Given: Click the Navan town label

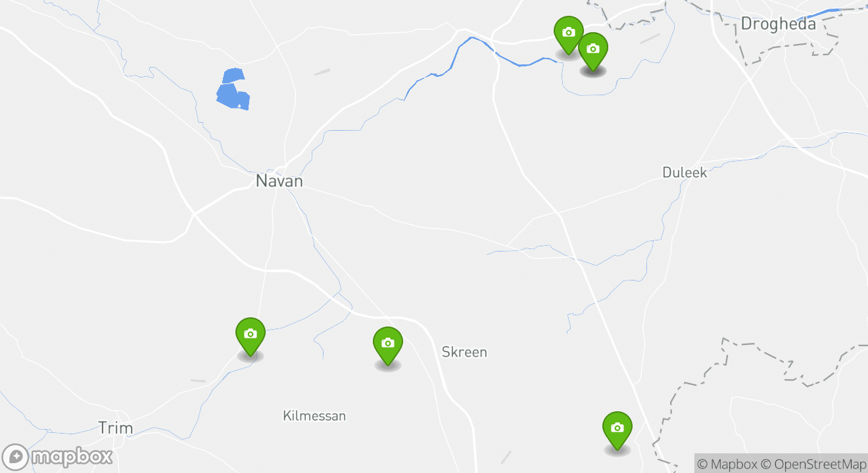Looking at the screenshot, I should [x=279, y=181].
